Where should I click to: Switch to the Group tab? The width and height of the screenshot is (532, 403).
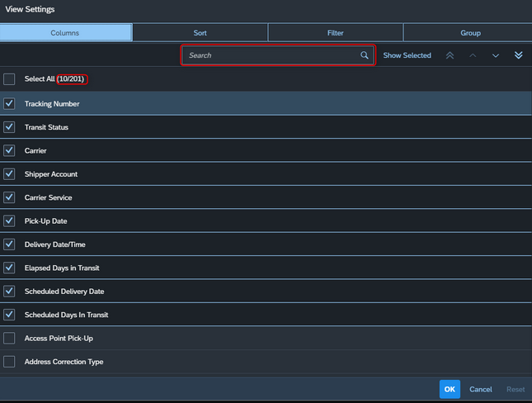pos(470,33)
